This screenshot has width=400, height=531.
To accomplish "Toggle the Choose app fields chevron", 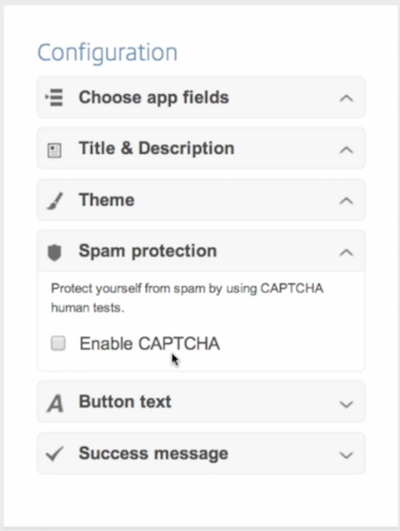I will pos(346,99).
